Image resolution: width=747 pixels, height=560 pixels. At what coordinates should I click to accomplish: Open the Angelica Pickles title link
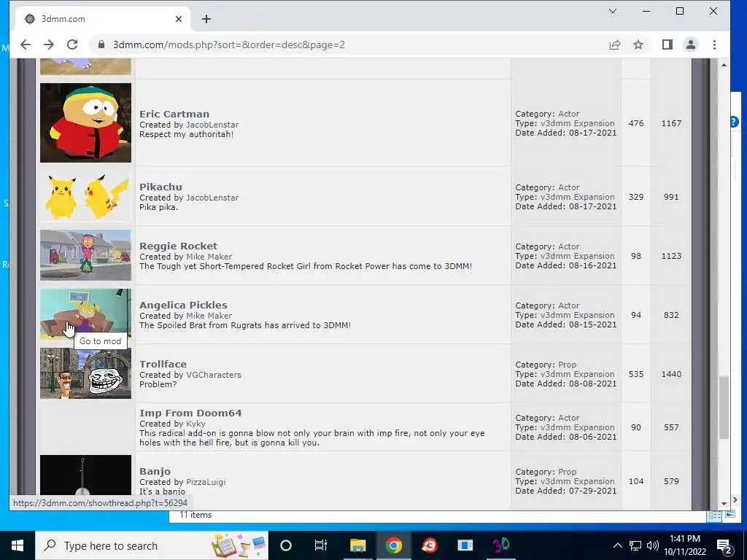point(183,305)
